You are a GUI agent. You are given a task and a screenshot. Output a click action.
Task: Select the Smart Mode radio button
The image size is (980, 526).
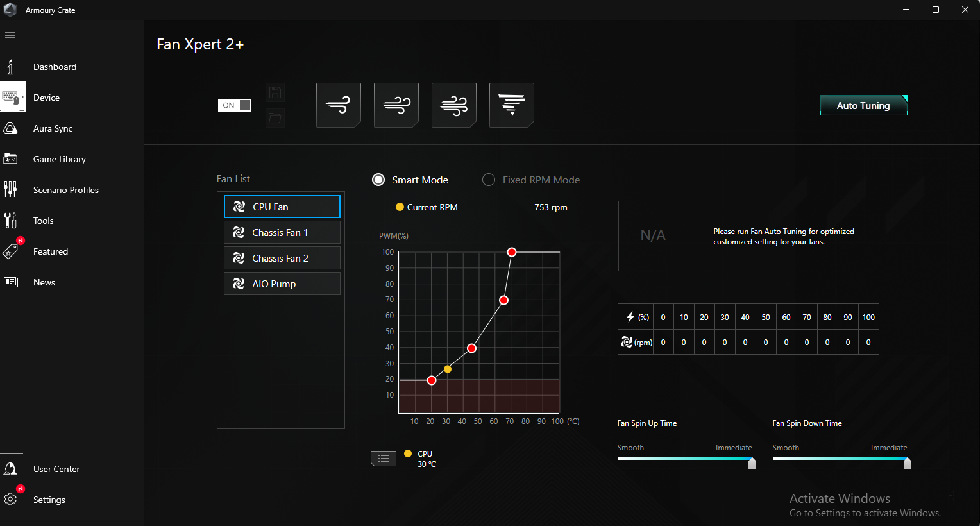(x=378, y=180)
